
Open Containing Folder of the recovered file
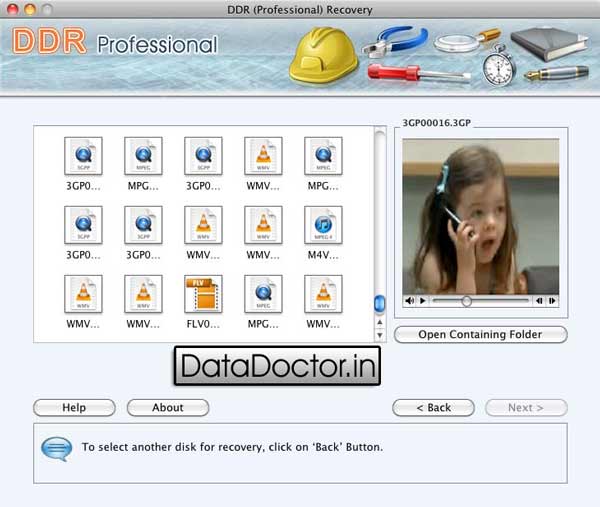(481, 334)
